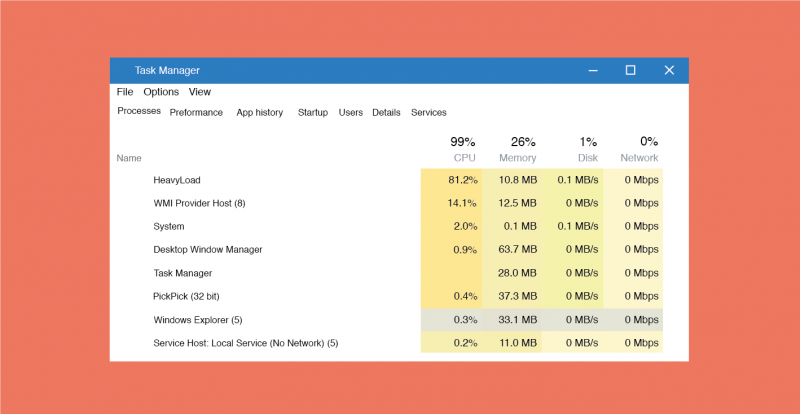800x414 pixels.
Task: Highlight the Desktop Window Manager process
Action: 209,249
